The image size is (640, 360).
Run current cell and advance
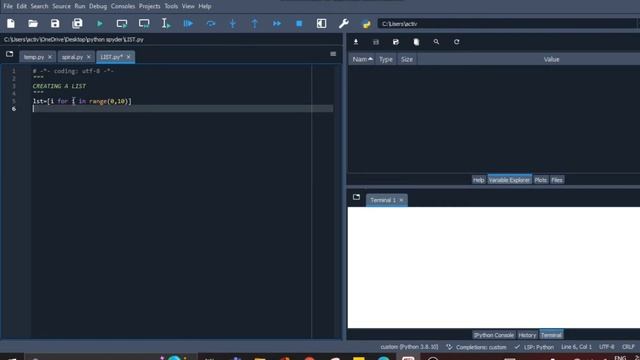click(144, 24)
